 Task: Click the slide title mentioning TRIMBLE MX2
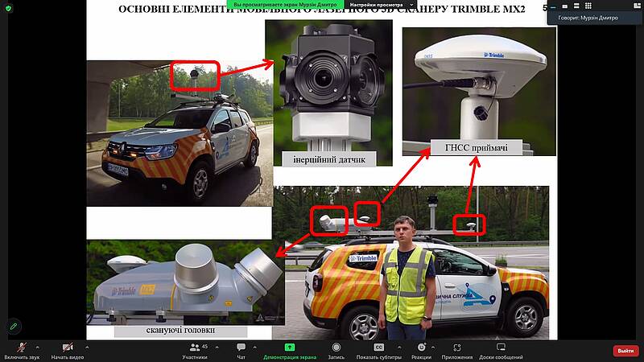pos(321,9)
